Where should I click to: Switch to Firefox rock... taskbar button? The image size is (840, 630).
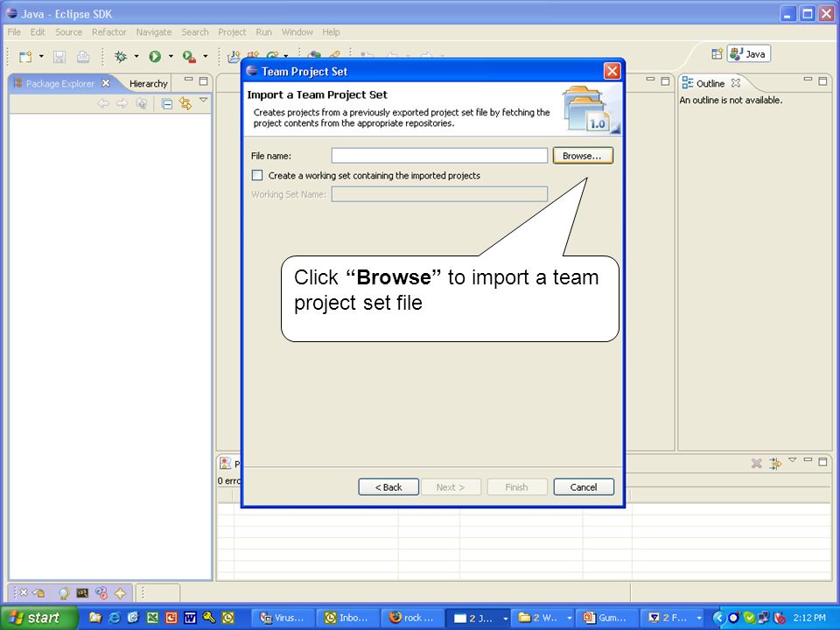click(412, 618)
